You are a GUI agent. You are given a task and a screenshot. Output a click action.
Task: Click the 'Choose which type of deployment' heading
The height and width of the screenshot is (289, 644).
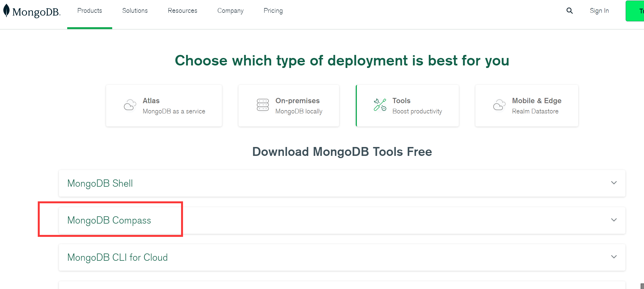[x=342, y=60]
